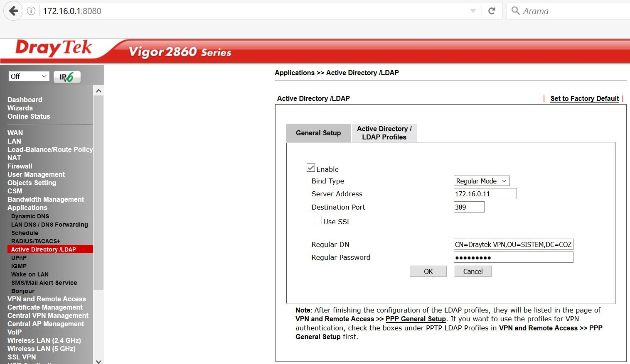Switch to Active Directory / LDAP Profiles tab
Screen dimensions: 630x364
coord(384,133)
